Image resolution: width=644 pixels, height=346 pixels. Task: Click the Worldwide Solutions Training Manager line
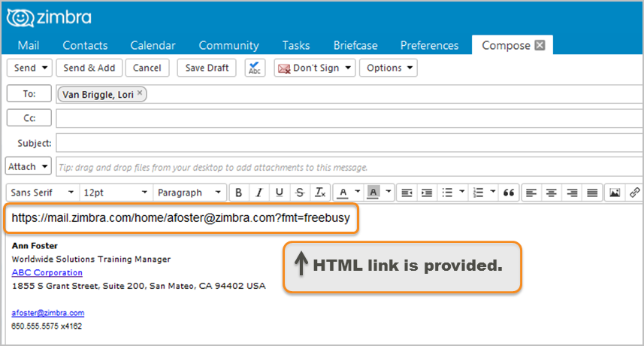91,259
